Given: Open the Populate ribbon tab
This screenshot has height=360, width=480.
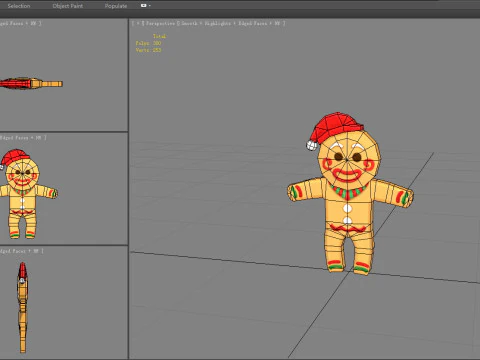Looking at the screenshot, I should [116, 6].
